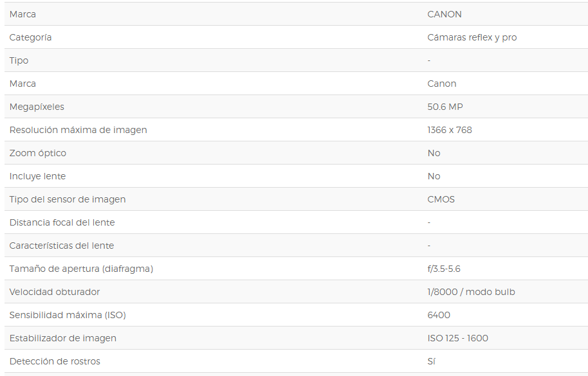Screen dimensions: 588x376
Task: Click the Categoría row label
Action: point(30,37)
